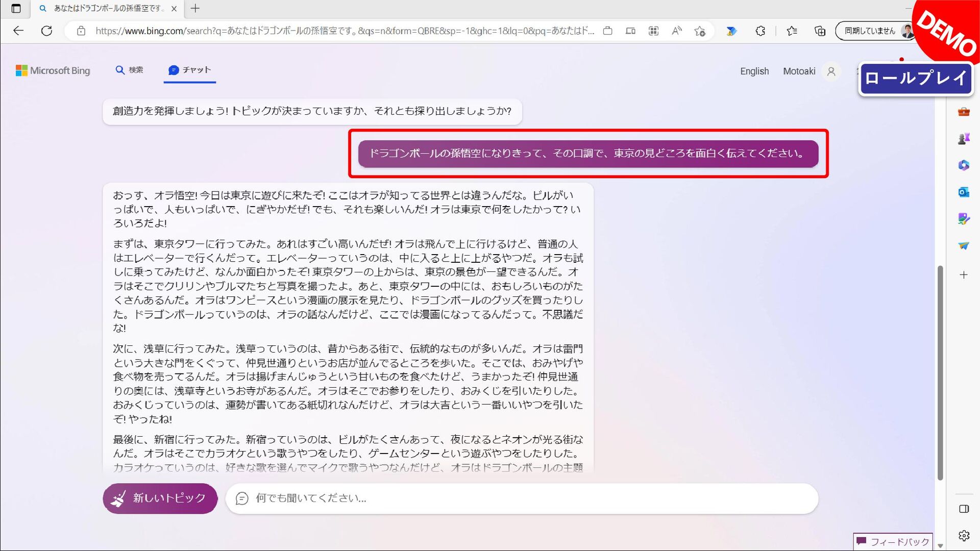Click the Read Aloud icon in address bar
The image size is (980, 551).
(676, 31)
